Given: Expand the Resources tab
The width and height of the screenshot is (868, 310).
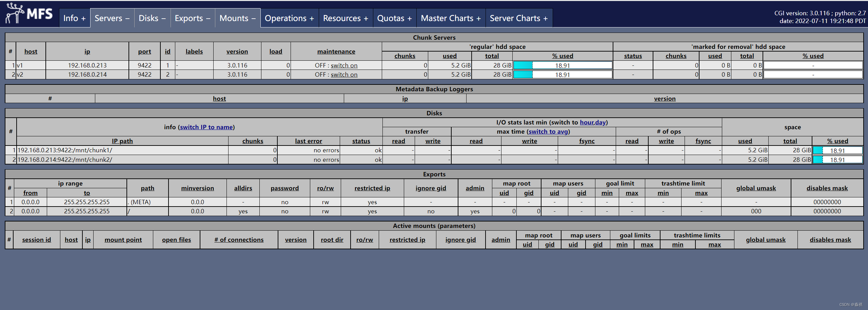Looking at the screenshot, I should click(x=346, y=18).
